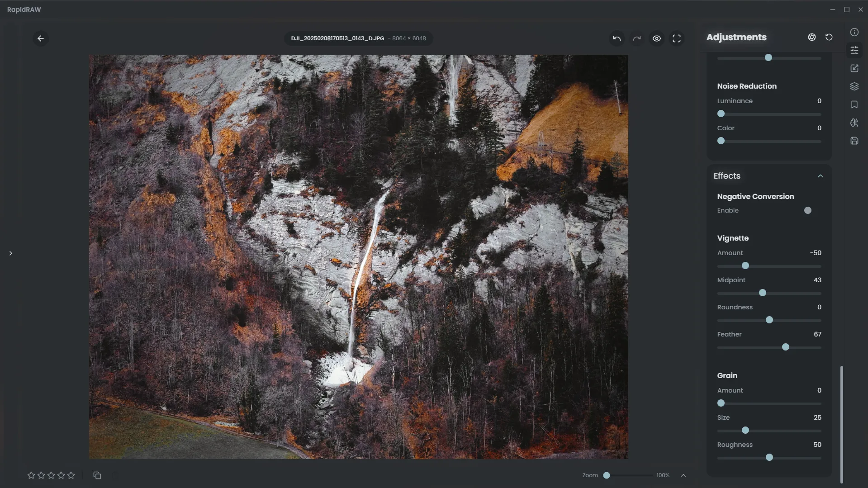
Task: Open the Crop and transform tab
Action: tap(854, 68)
